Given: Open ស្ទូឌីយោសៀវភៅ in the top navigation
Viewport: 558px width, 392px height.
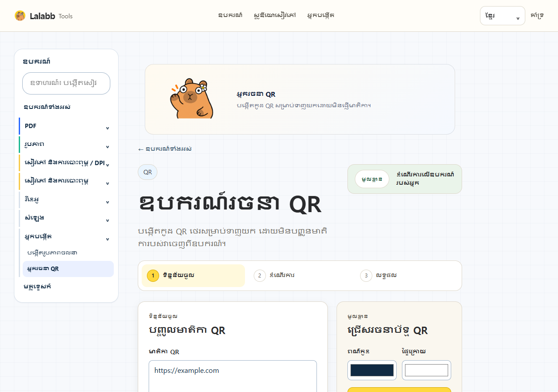Looking at the screenshot, I should click(275, 15).
